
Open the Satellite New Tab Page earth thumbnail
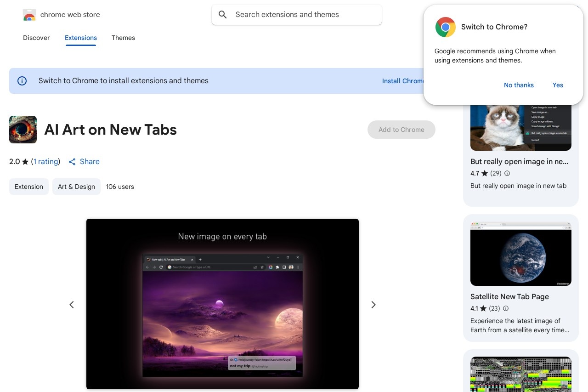[x=521, y=254]
